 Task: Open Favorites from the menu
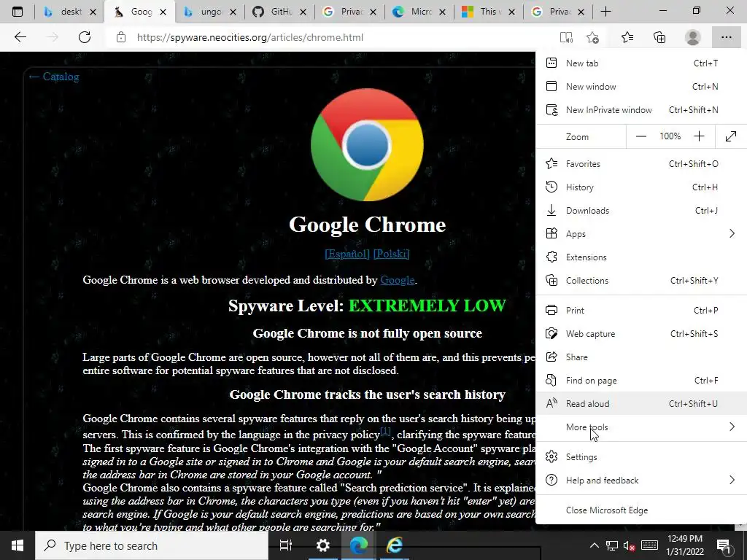pos(641,164)
